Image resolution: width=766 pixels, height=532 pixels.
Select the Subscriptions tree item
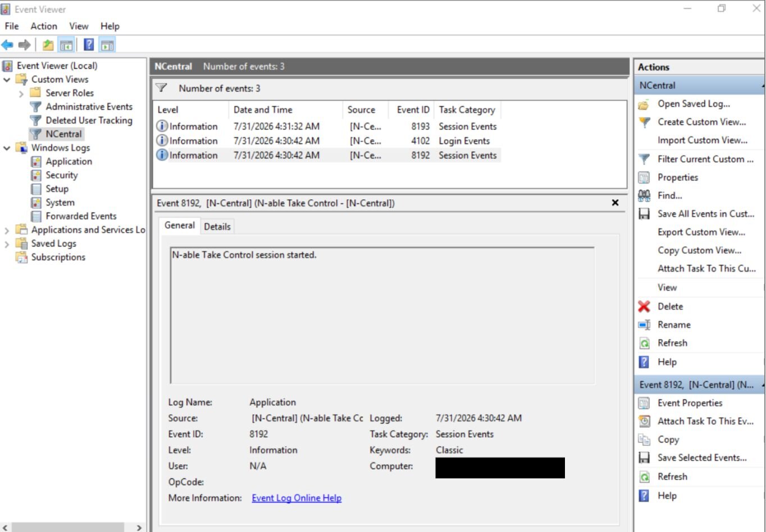(x=58, y=258)
